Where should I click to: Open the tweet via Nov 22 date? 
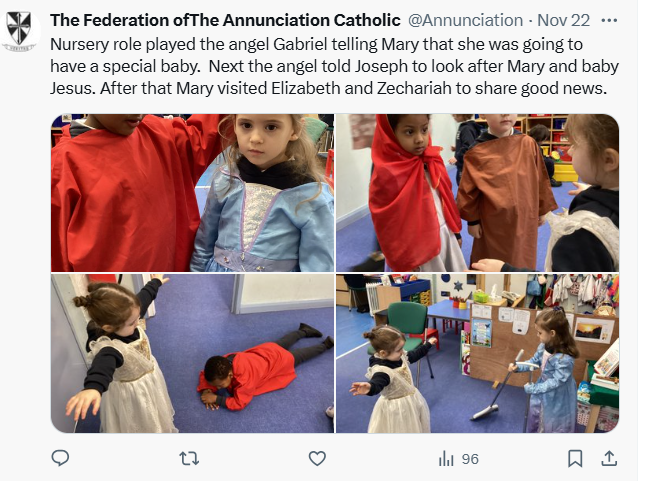564,20
